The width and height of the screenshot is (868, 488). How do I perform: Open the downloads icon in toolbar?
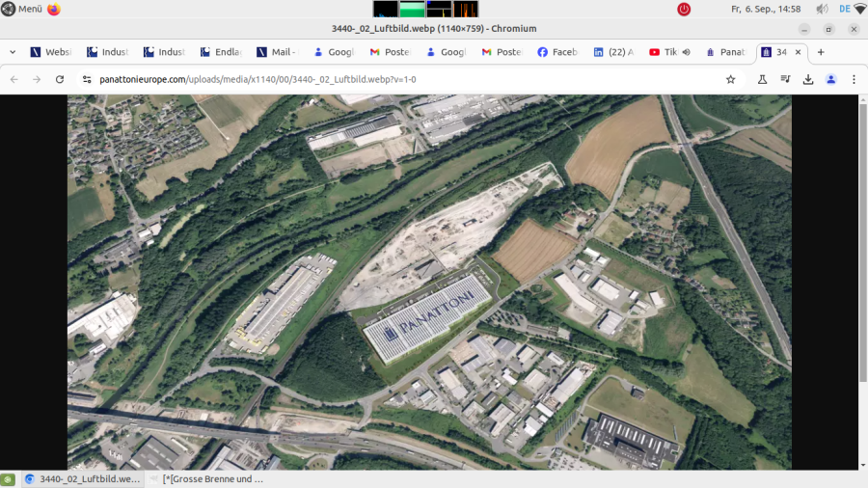pos(808,79)
